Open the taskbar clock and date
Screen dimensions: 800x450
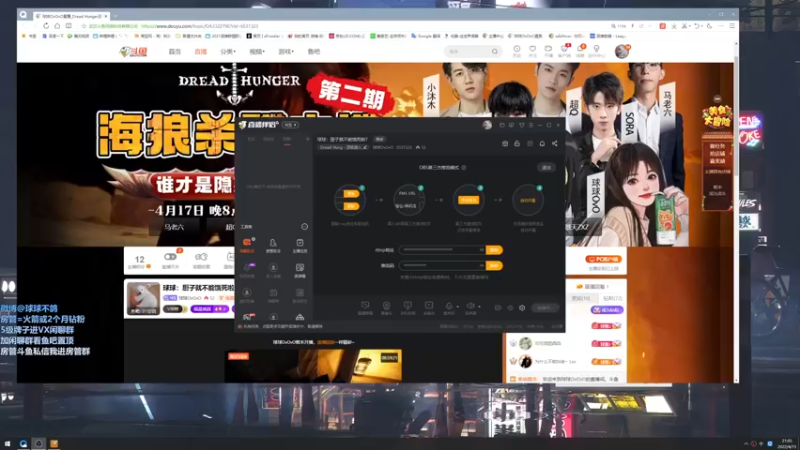[787, 443]
